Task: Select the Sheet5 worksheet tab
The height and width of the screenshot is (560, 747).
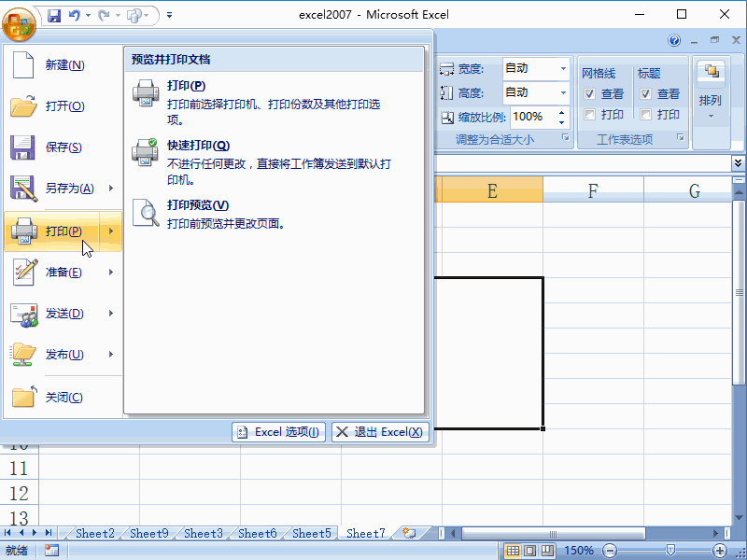Action: tap(311, 533)
